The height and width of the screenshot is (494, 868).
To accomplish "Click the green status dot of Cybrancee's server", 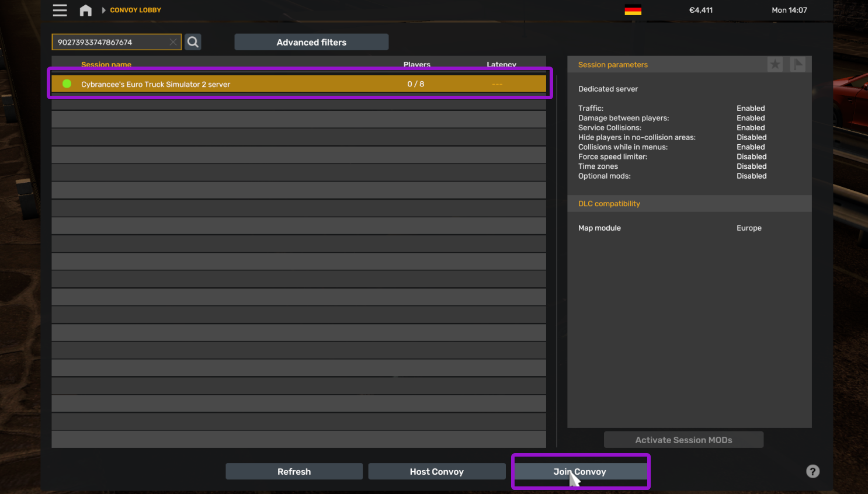I will pos(67,84).
